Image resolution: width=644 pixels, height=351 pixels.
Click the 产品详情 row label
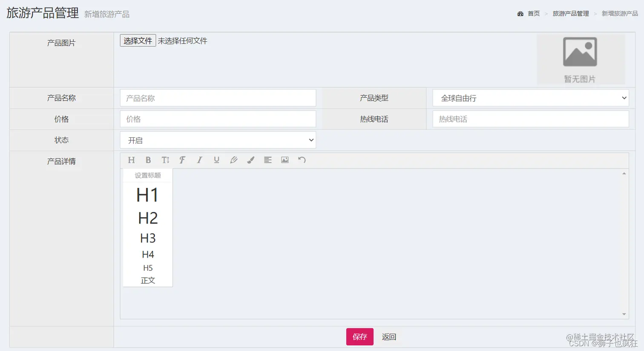point(61,161)
